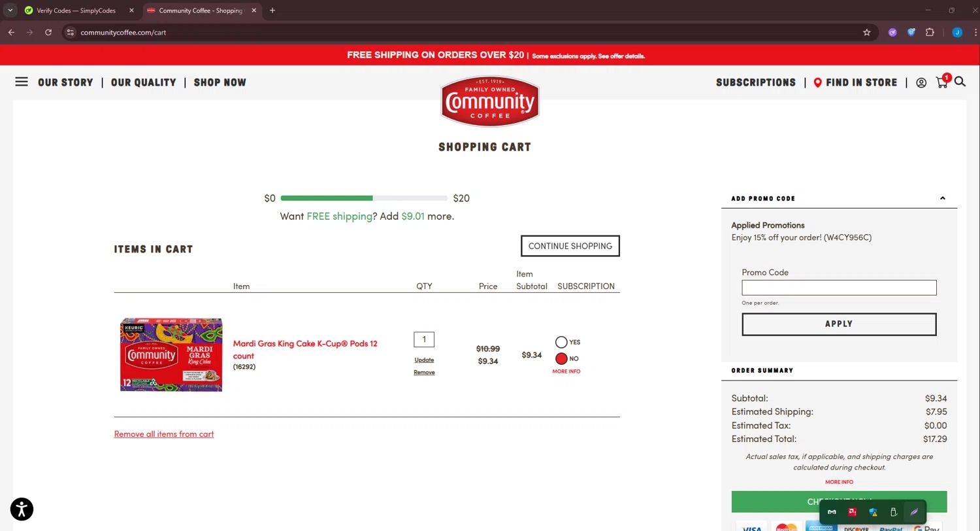Screen dimensions: 980x531
Task: Open the accessibility widget icon
Action: tap(22, 509)
